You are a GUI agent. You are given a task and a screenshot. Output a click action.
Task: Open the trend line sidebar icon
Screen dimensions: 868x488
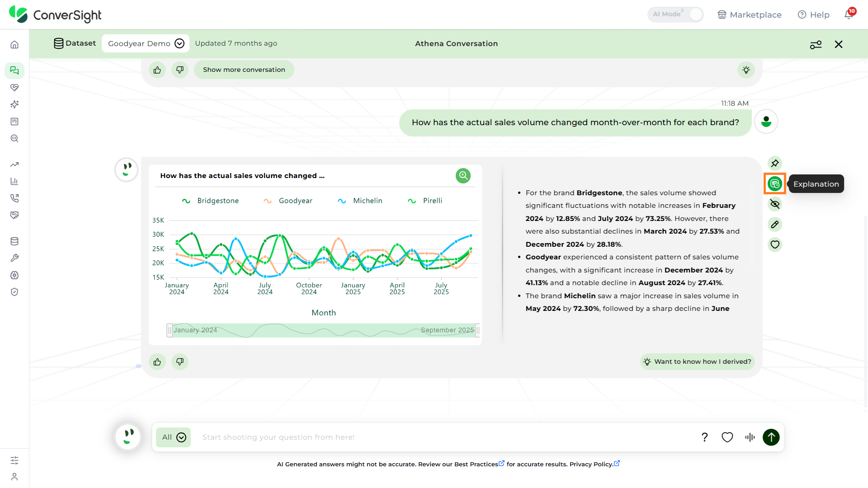(14, 164)
